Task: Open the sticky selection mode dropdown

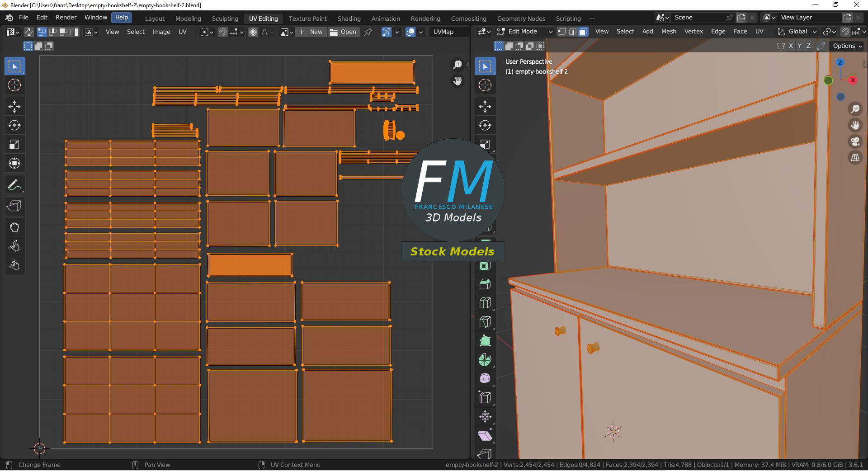Action: click(91, 32)
